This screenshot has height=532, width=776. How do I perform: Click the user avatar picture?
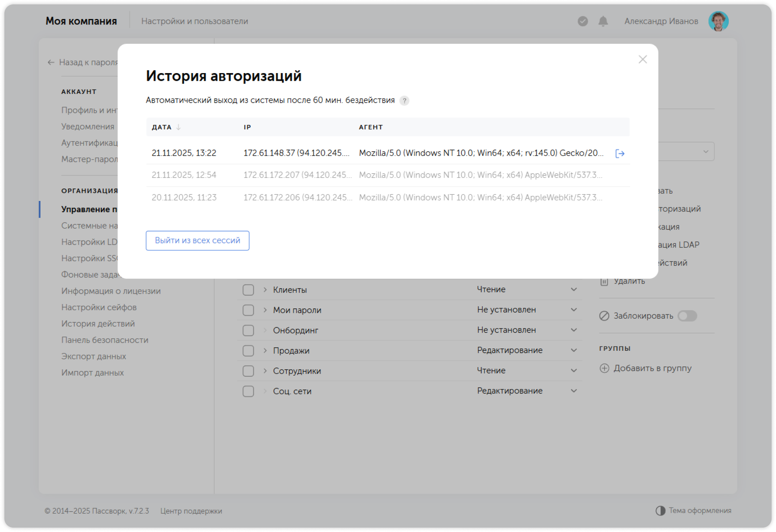[718, 21]
